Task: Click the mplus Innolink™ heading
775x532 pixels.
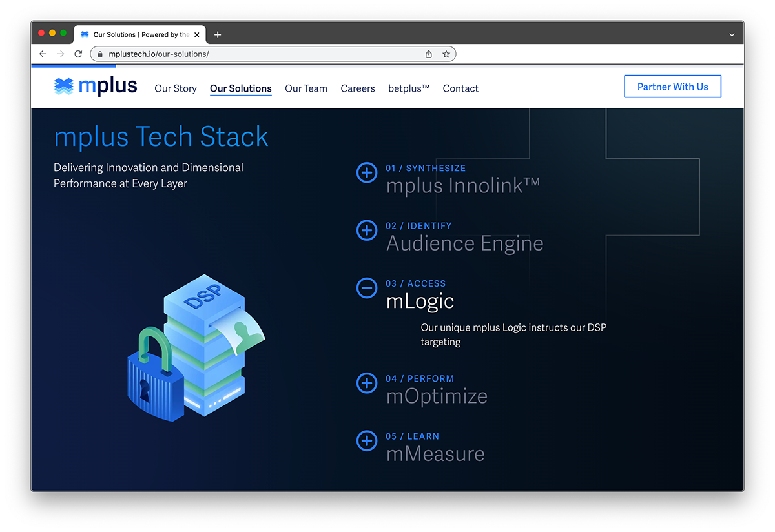Action: (462, 186)
